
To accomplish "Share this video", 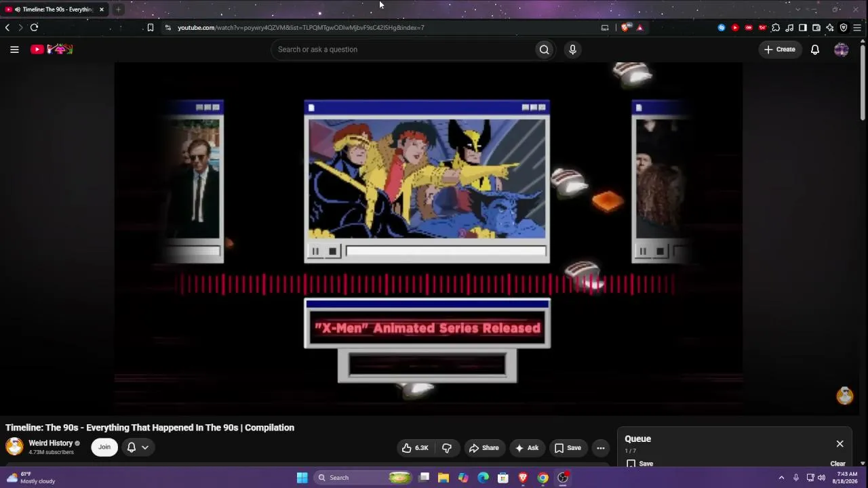I will click(x=484, y=448).
